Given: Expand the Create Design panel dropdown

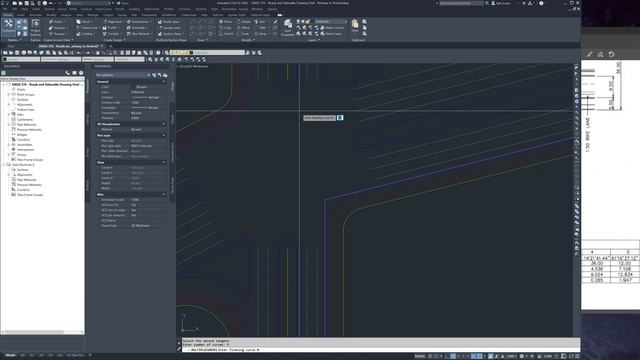Looking at the screenshot, I should pos(115,40).
